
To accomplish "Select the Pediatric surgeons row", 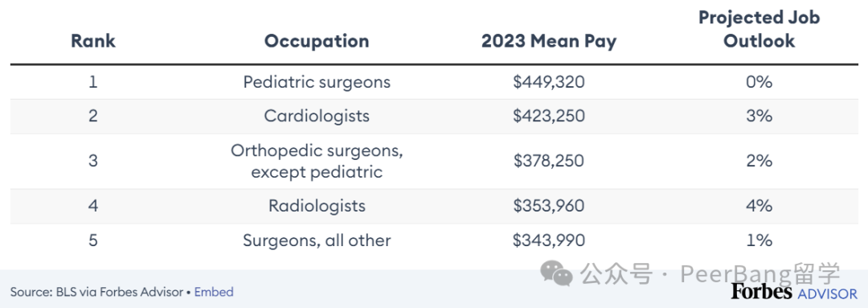I will (434, 83).
